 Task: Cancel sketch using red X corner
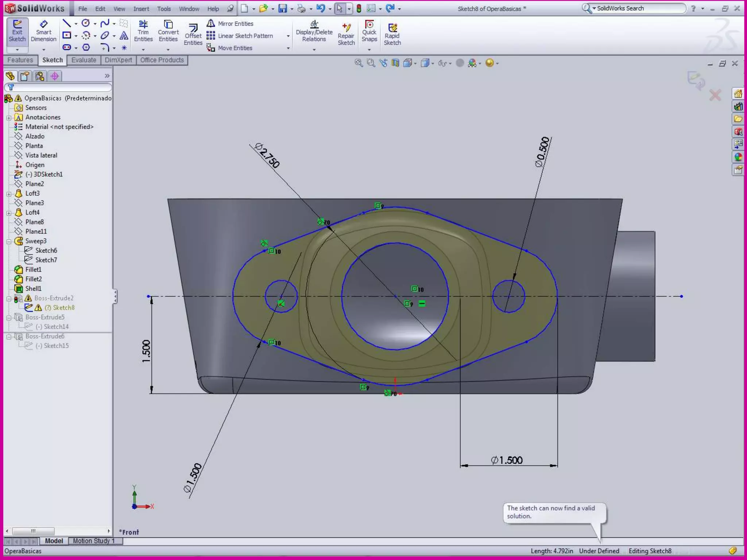pos(715,96)
